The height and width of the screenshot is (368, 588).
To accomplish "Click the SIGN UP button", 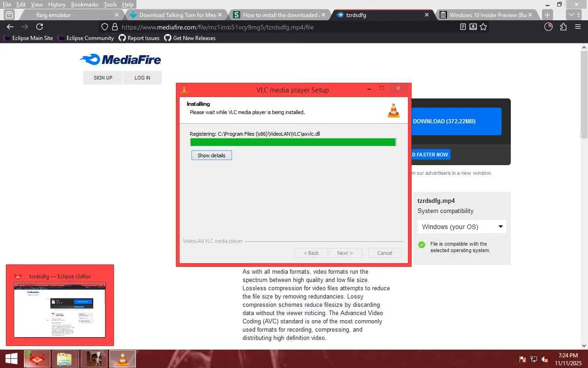I will point(103,78).
